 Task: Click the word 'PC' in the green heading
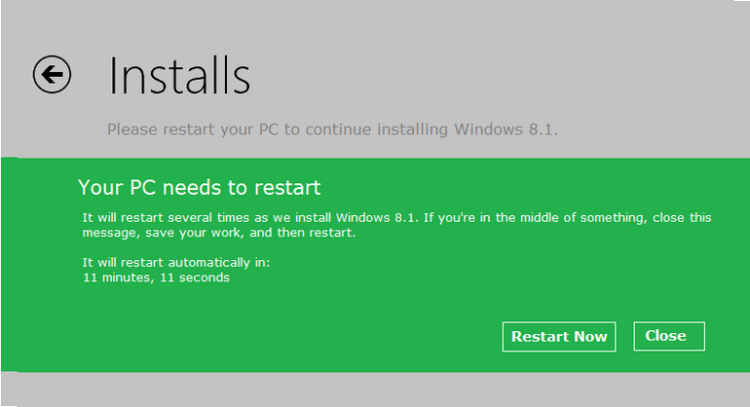tap(143, 187)
